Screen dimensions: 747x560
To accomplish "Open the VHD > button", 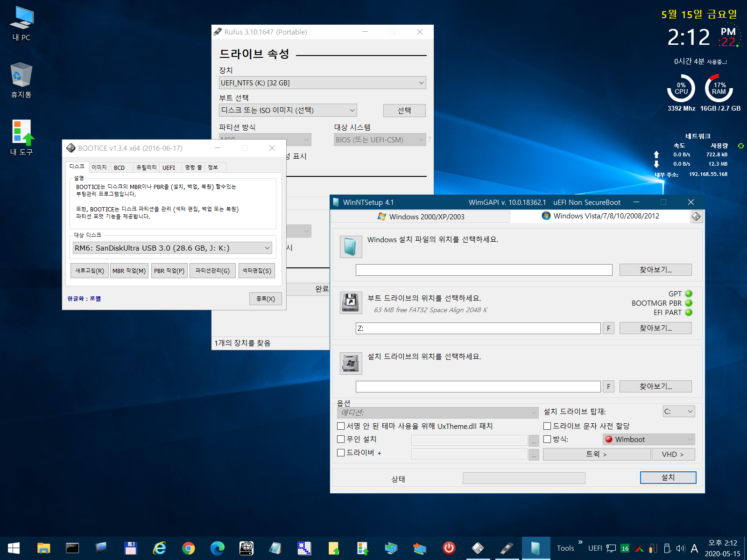I will pos(673,454).
